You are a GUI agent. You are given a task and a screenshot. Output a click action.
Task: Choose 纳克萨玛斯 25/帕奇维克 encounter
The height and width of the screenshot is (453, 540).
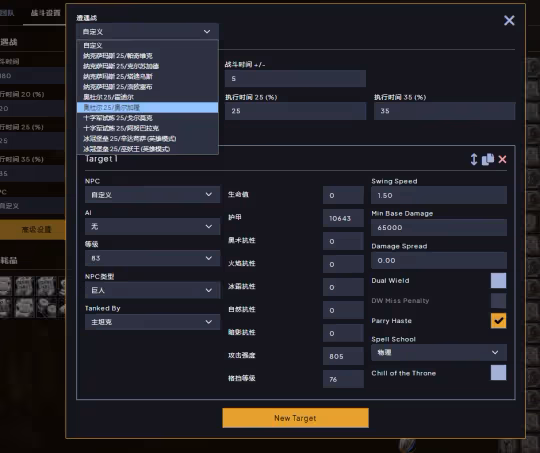tap(147, 56)
